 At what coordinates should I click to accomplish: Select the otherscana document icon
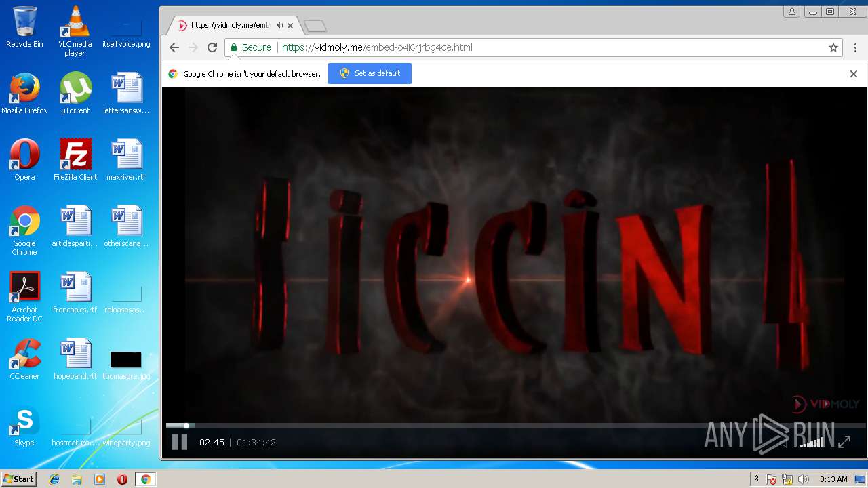pyautogui.click(x=126, y=226)
